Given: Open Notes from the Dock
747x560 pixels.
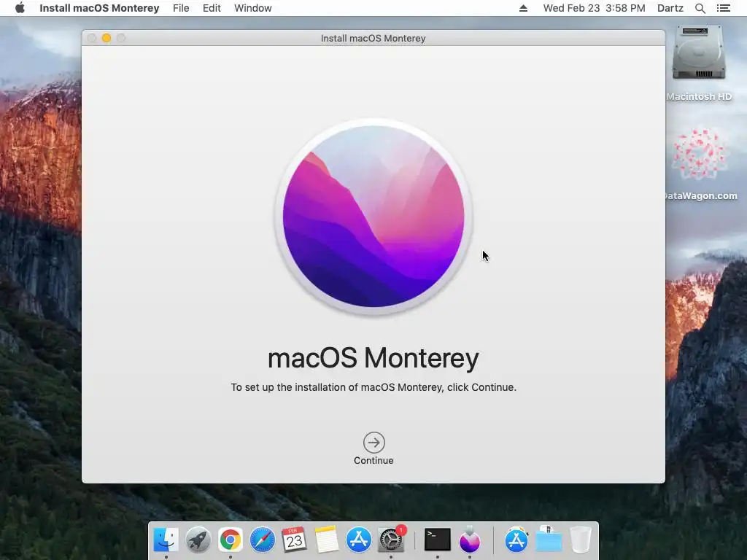Looking at the screenshot, I should point(326,540).
